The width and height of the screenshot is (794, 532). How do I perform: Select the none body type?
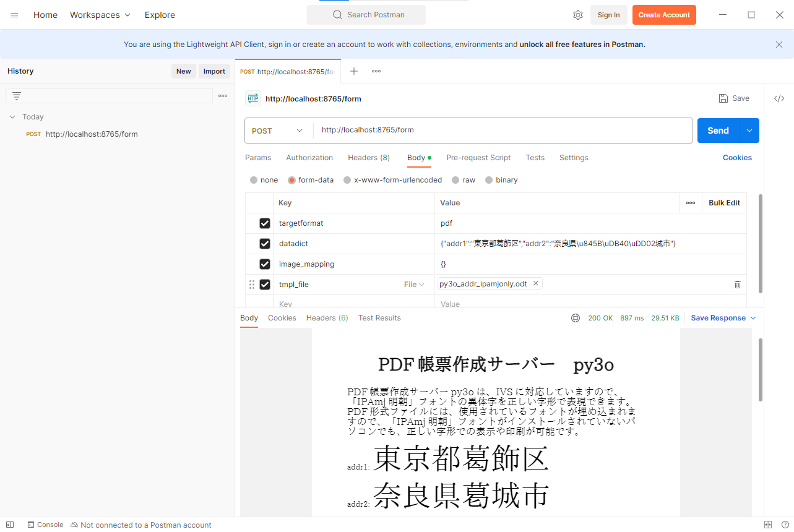click(x=254, y=180)
